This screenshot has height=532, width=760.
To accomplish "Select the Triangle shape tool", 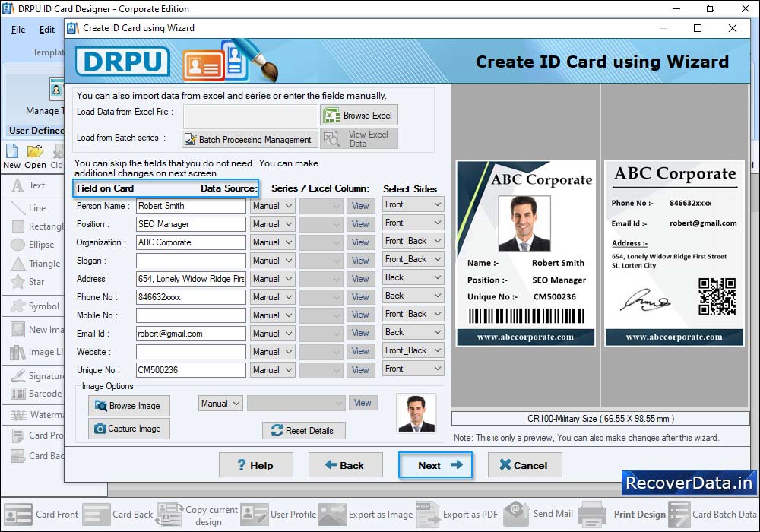I will click(36, 264).
